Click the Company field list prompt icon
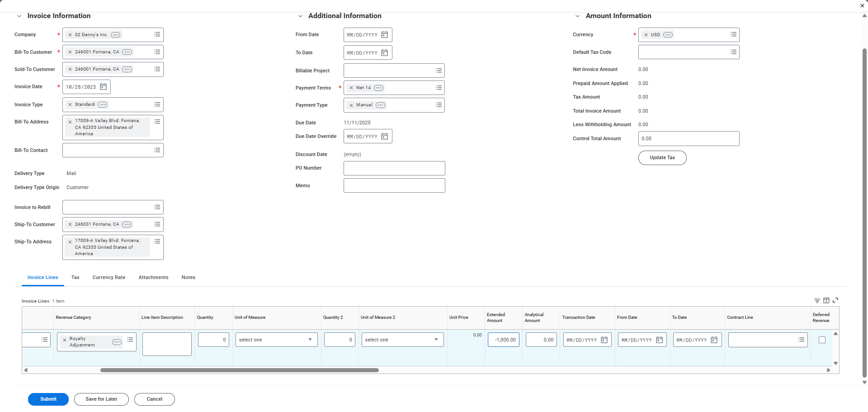 pos(157,35)
